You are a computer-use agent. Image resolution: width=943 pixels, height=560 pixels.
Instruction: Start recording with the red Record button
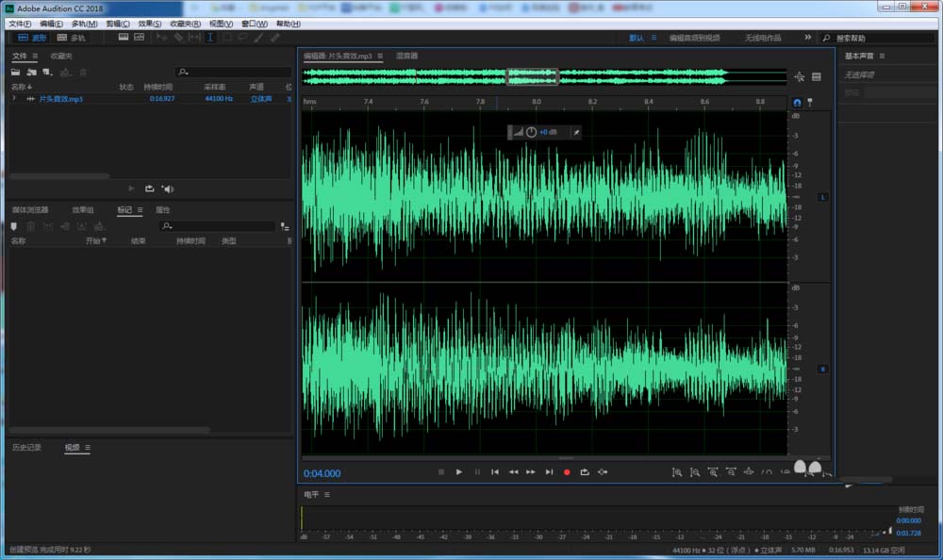(x=567, y=471)
